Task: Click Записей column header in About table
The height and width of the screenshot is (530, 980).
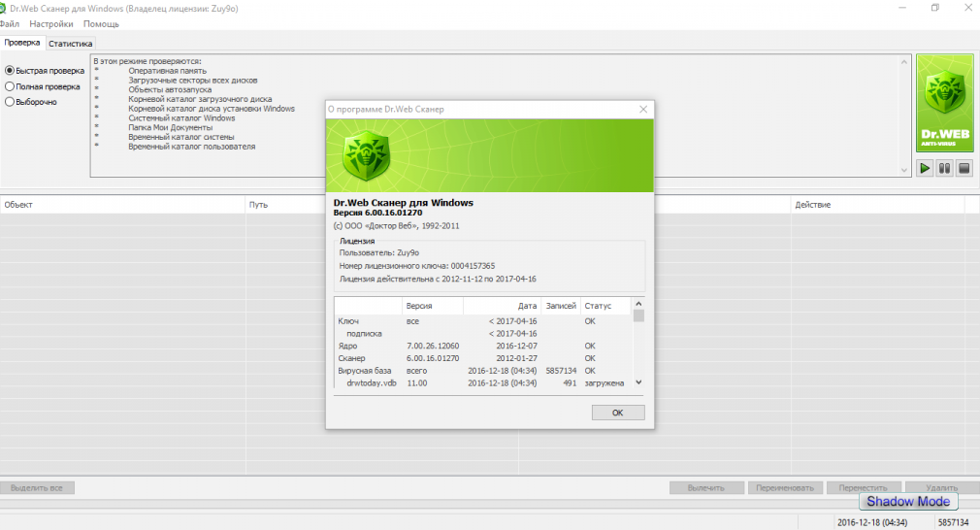Action: pyautogui.click(x=561, y=306)
